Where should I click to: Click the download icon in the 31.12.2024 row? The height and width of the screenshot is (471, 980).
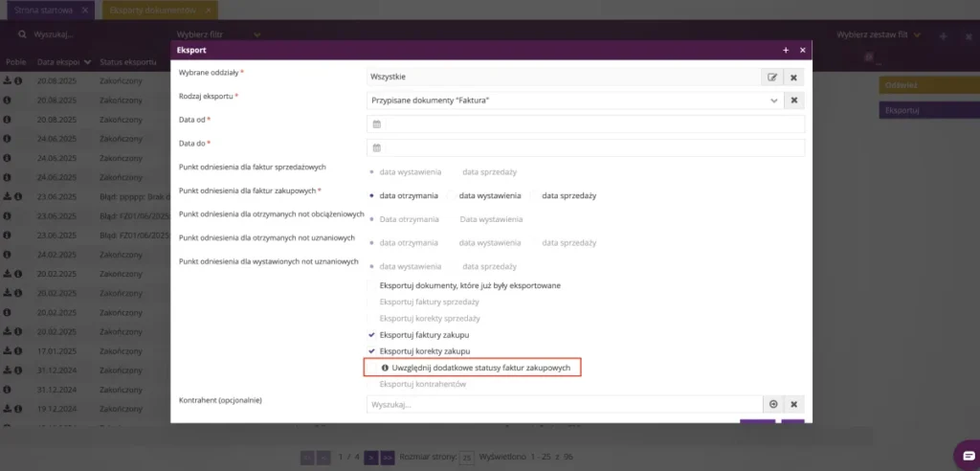pyautogui.click(x=7, y=370)
